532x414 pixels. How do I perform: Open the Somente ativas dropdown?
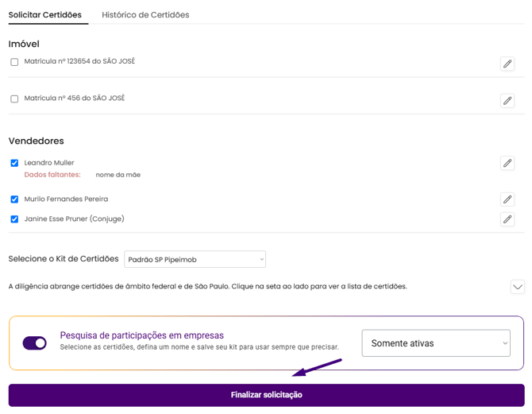(x=435, y=343)
